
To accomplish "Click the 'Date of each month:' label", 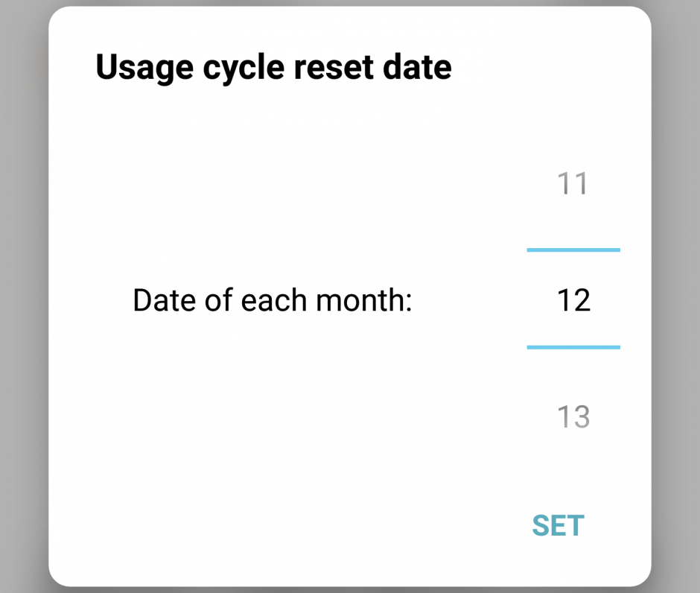I will coord(272,301).
